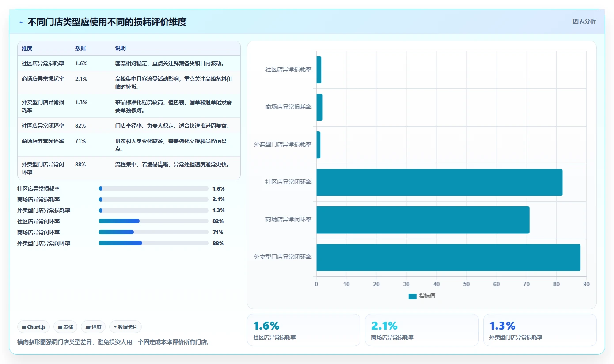Click the small 商场店异常损耗率 chart bar
This screenshot has width=614, height=364.
[319, 107]
